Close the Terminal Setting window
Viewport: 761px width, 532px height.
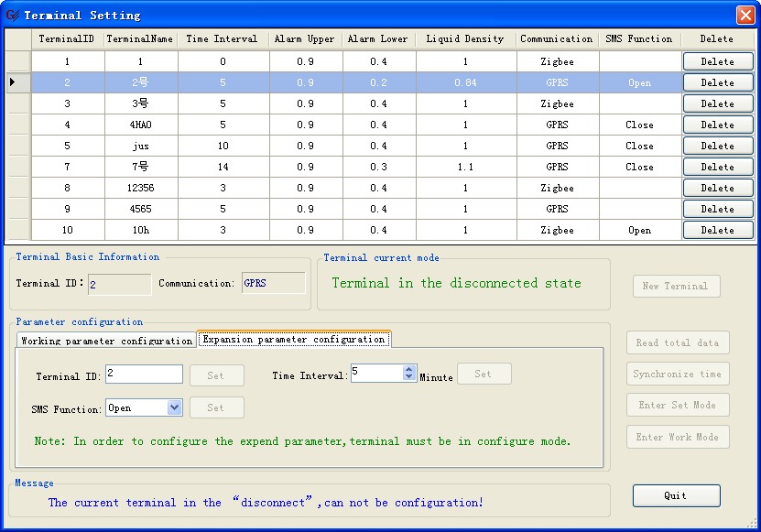click(745, 15)
